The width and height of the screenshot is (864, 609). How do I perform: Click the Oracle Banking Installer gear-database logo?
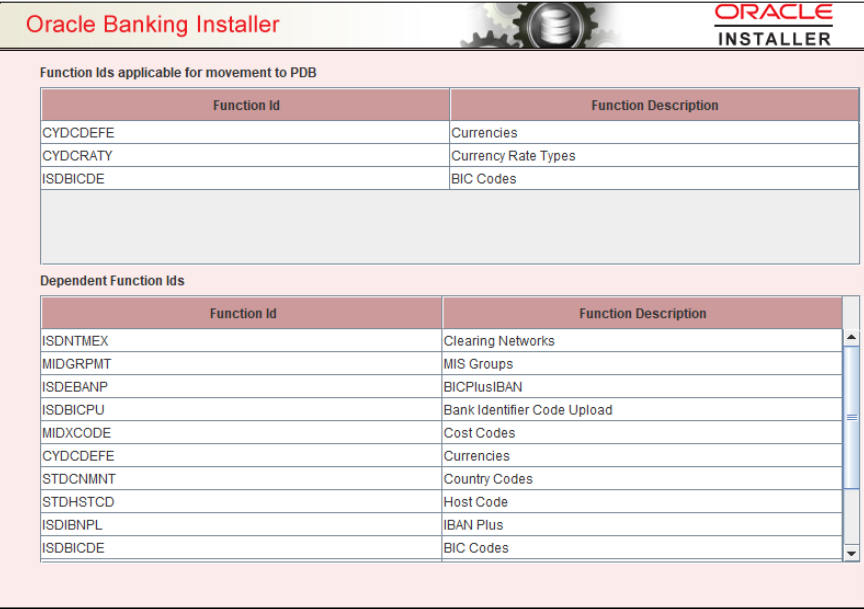pos(555,24)
